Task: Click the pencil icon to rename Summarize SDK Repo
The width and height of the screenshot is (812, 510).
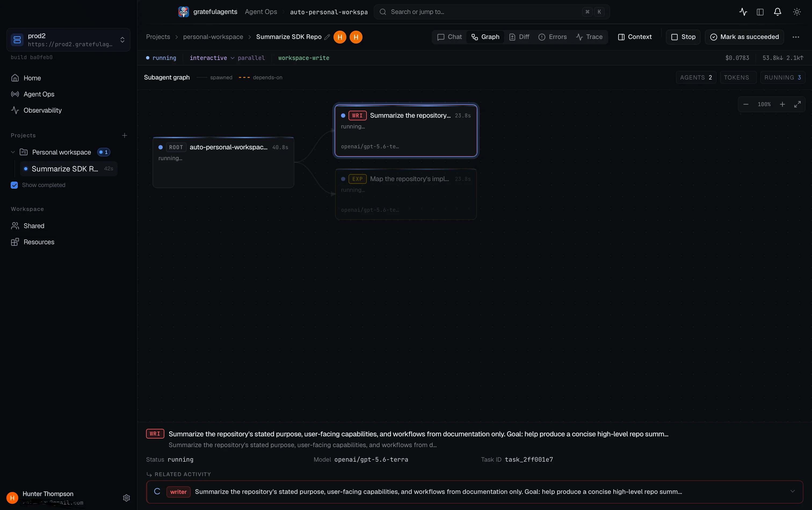Action: click(327, 37)
